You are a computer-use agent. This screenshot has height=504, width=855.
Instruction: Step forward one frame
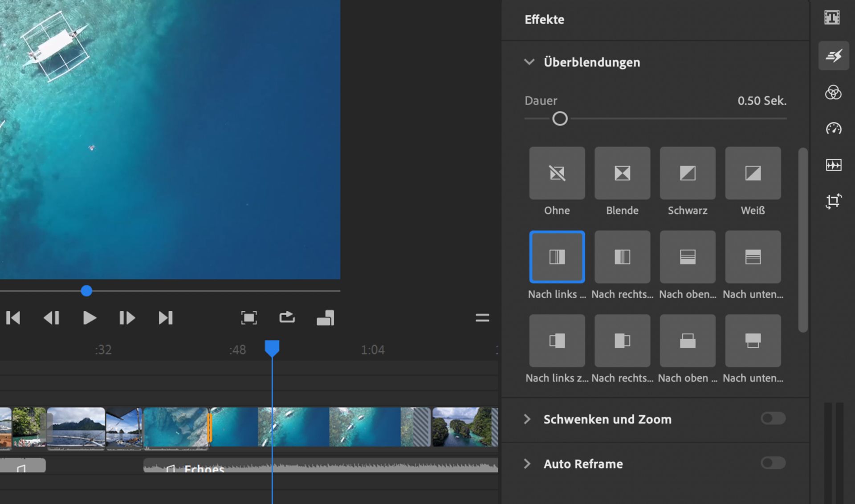(x=127, y=318)
